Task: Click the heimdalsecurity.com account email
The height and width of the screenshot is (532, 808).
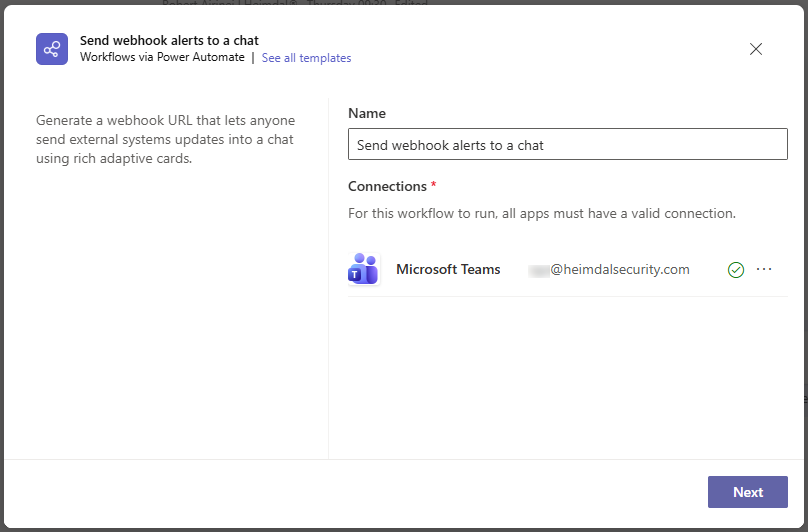Action: click(x=609, y=270)
